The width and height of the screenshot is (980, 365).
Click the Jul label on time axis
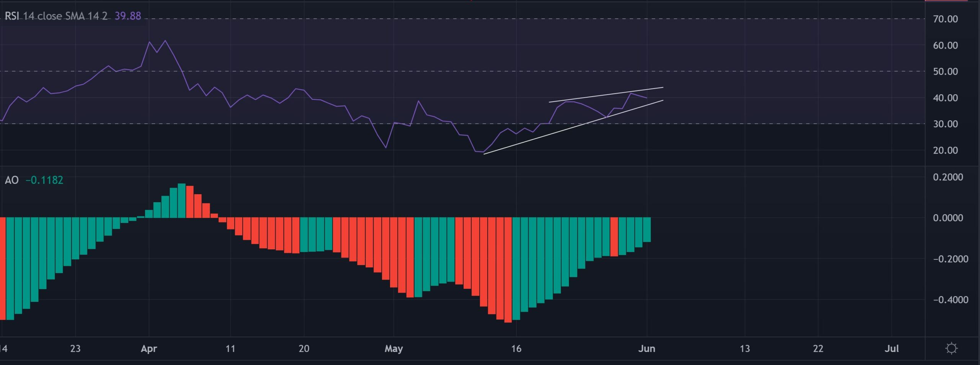(892, 349)
